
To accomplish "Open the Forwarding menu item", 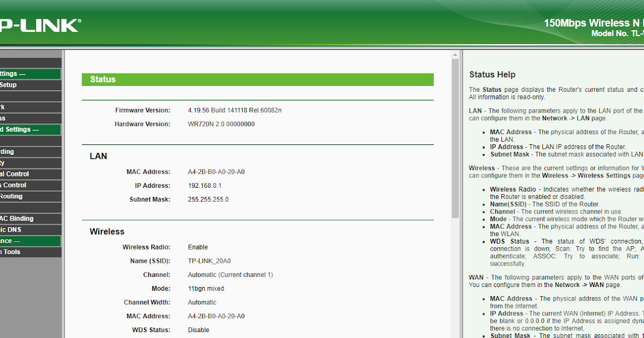I will pos(30,152).
